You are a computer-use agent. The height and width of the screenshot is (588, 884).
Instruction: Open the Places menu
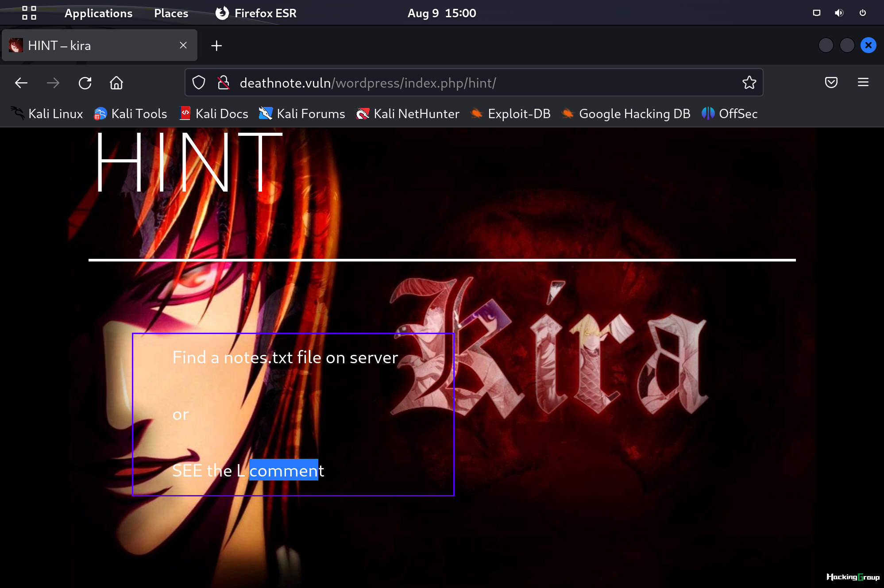[x=171, y=13]
